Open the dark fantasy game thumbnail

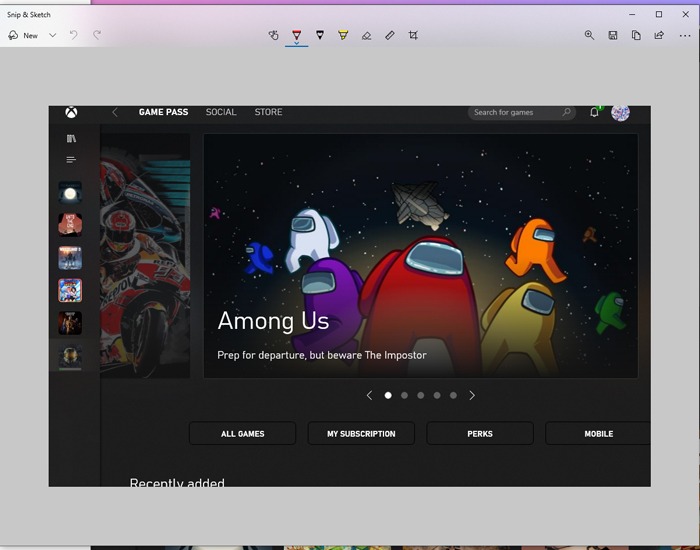point(70,323)
